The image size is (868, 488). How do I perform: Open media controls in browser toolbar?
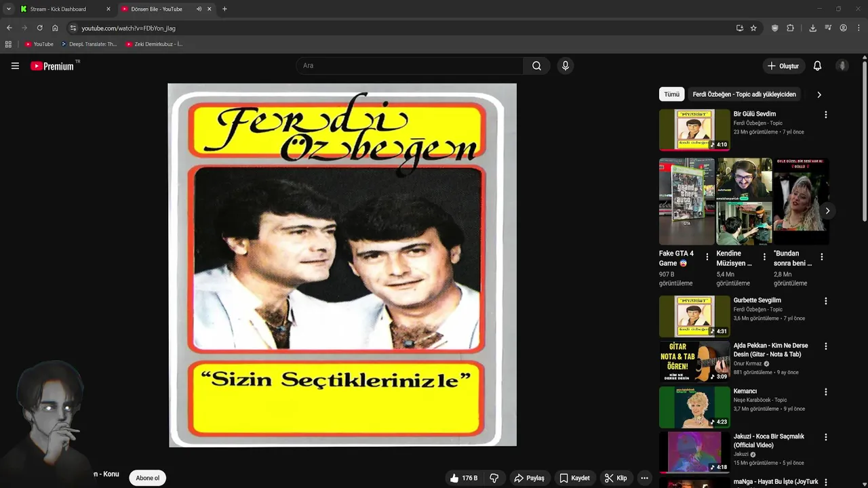tap(828, 28)
